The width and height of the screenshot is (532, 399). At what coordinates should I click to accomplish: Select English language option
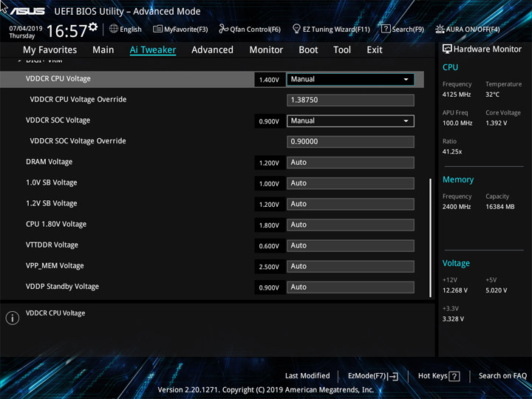coord(131,29)
